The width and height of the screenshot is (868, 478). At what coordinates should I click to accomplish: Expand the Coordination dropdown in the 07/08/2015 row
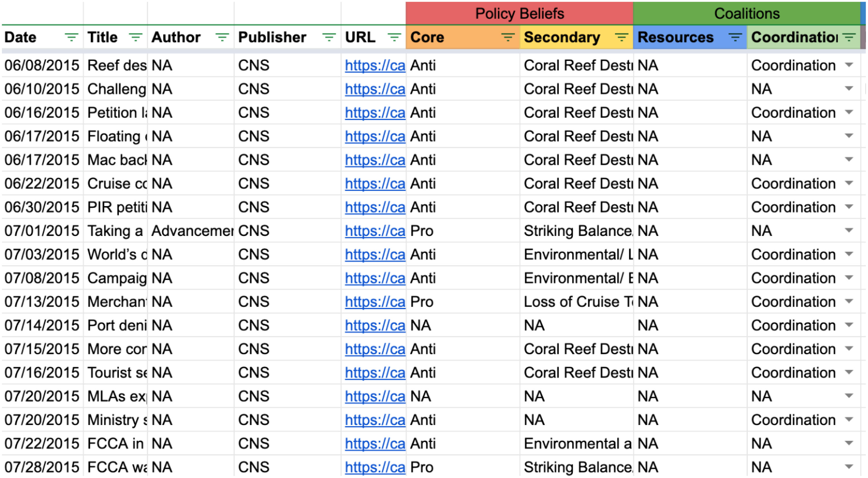[849, 278]
